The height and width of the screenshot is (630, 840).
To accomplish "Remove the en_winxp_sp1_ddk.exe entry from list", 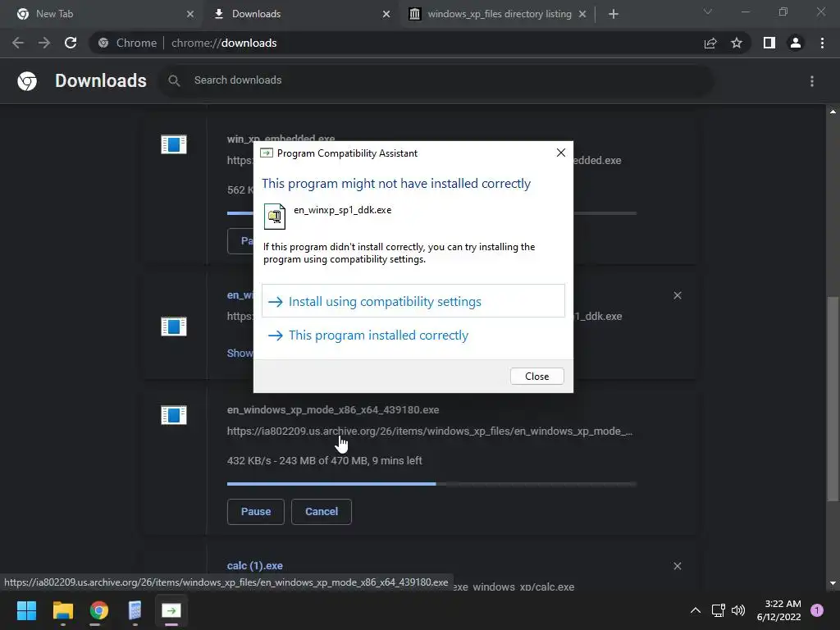I will click(x=677, y=295).
